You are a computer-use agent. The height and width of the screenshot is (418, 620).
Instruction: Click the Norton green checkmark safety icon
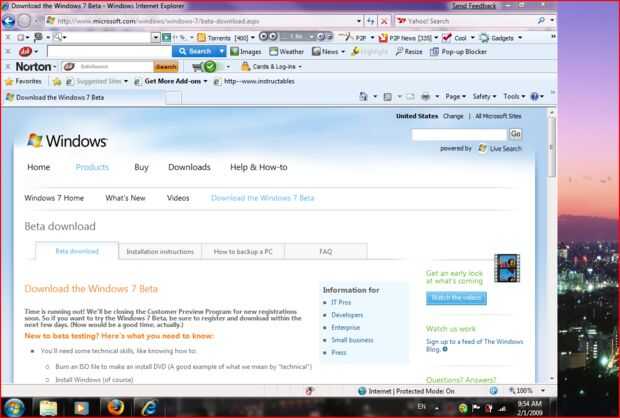coord(210,66)
